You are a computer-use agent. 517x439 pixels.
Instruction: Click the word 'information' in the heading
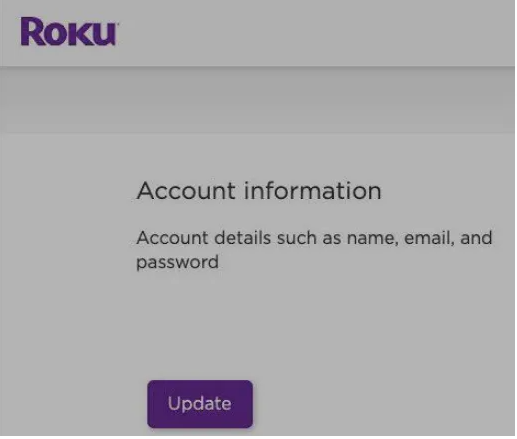(x=313, y=191)
